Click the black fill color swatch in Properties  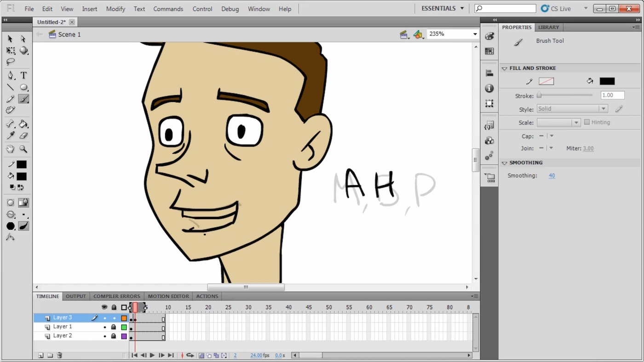607,81
